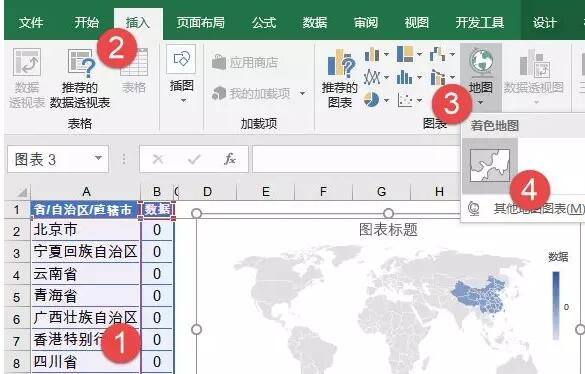Click the fx insert function button
Image resolution: width=585 pixels, height=374 pixels.
point(229,159)
